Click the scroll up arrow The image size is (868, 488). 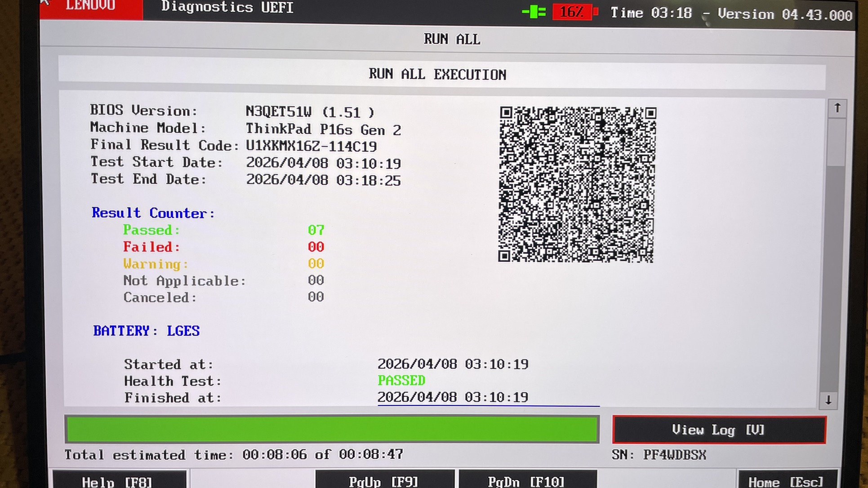point(837,108)
